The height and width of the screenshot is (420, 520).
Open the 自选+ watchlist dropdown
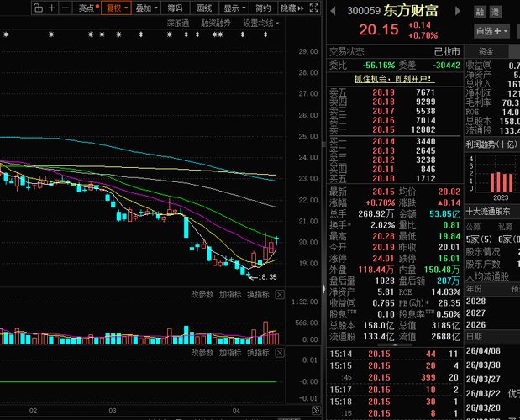point(491,31)
